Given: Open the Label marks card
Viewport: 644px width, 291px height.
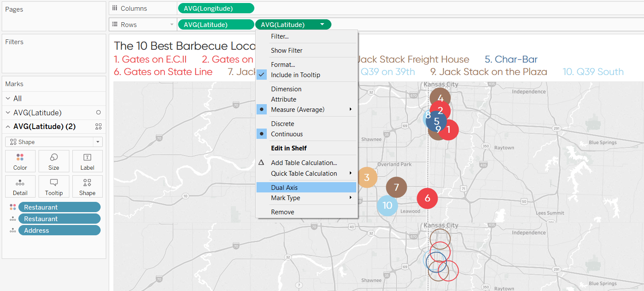Looking at the screenshot, I should pos(87,161).
